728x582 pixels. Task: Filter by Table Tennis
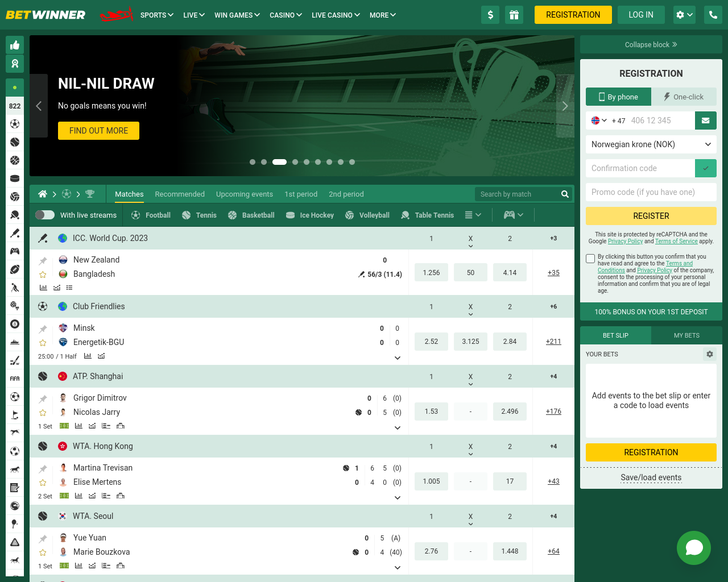point(428,215)
